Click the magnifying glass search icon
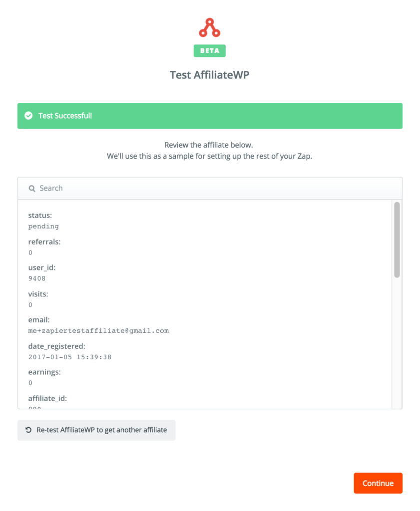The width and height of the screenshot is (420, 511). [31, 188]
